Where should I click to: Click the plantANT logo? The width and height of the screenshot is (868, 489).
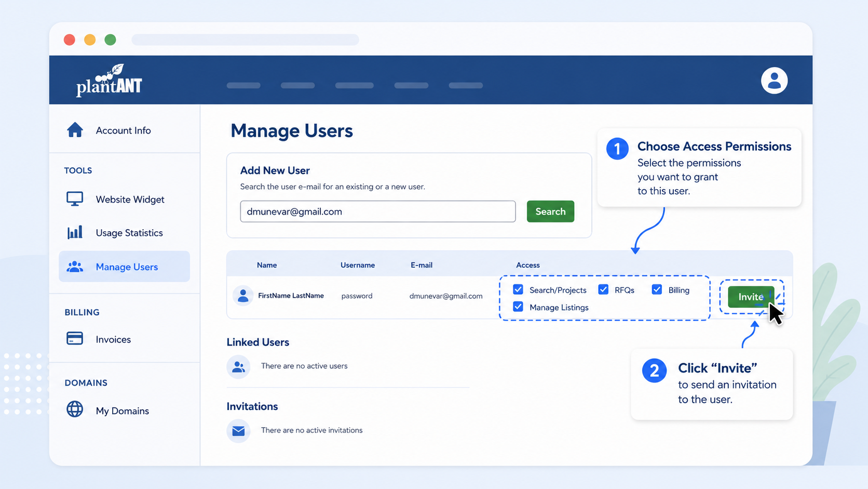click(x=109, y=81)
